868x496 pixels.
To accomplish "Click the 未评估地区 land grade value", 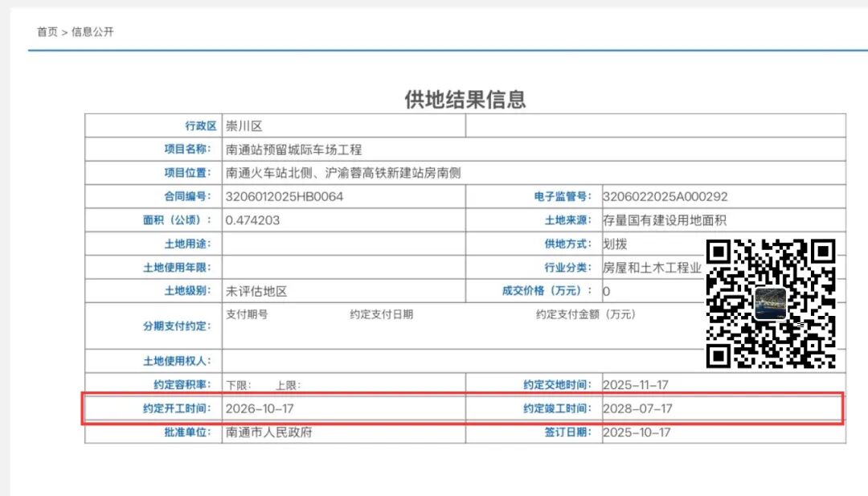I will pos(256,291).
